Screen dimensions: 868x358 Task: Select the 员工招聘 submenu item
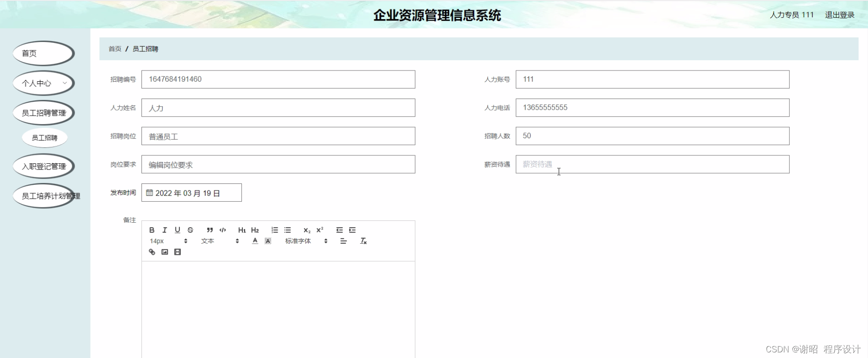point(45,138)
